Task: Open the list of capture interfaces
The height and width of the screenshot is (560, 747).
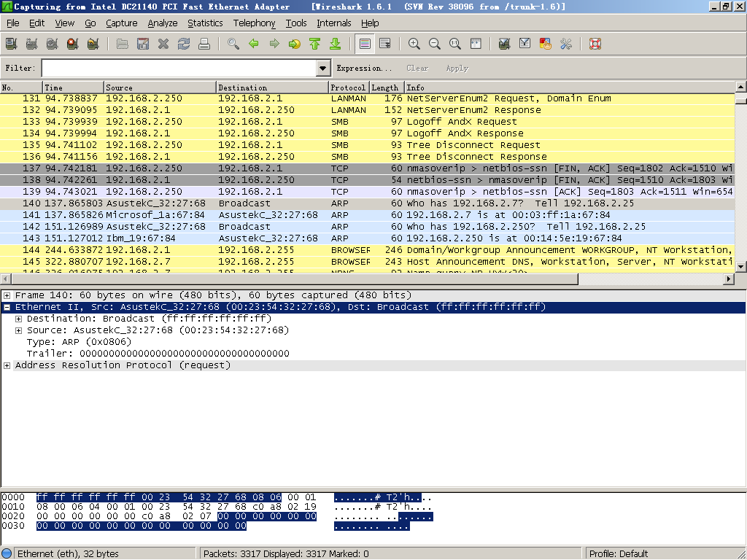Action: pyautogui.click(x=12, y=44)
